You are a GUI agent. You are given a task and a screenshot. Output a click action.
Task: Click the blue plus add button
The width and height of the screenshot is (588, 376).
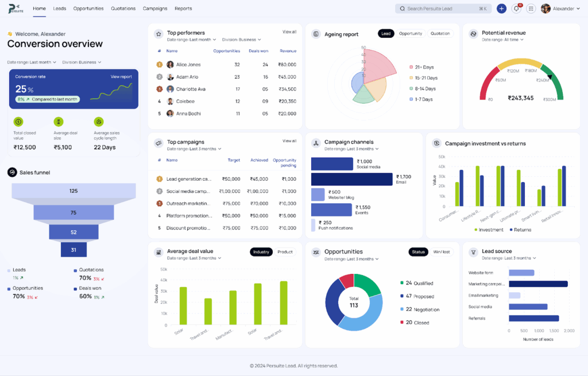point(501,9)
